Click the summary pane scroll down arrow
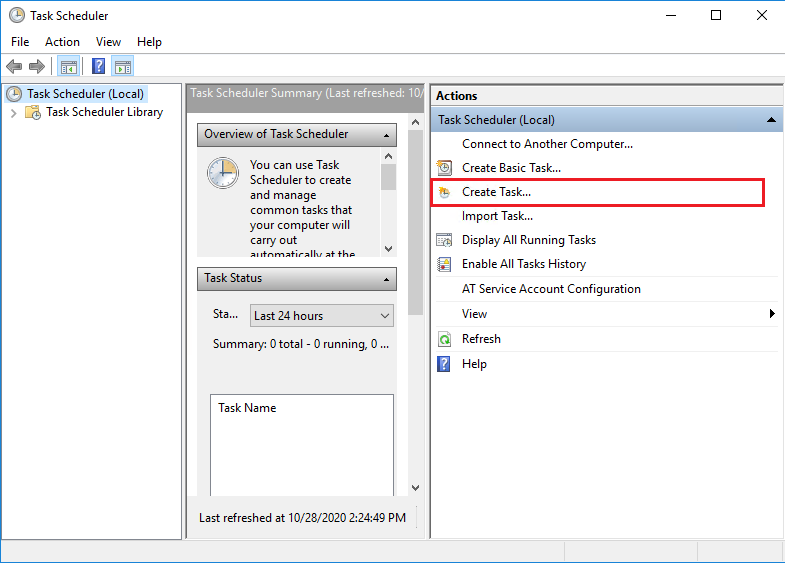This screenshot has height=563, width=785. (x=415, y=488)
